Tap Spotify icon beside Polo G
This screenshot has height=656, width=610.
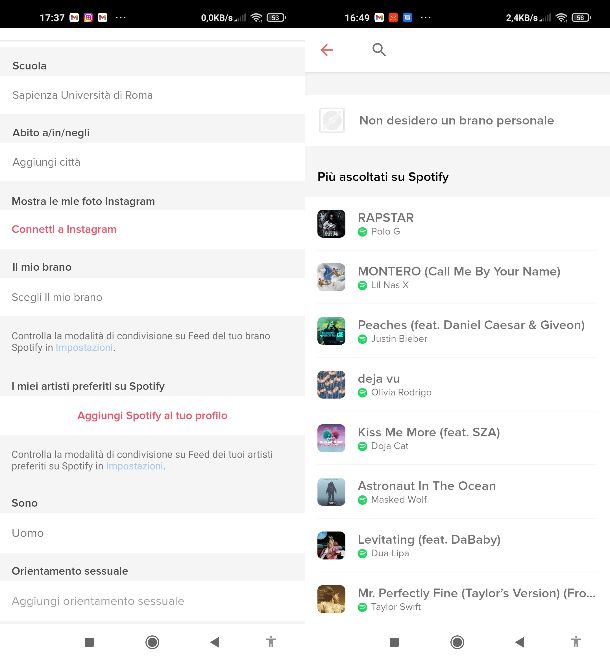coord(362,232)
